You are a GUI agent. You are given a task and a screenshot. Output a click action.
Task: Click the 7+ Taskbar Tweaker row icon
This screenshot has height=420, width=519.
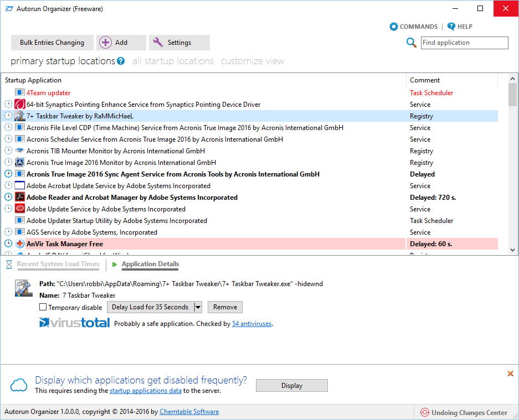[x=20, y=116]
